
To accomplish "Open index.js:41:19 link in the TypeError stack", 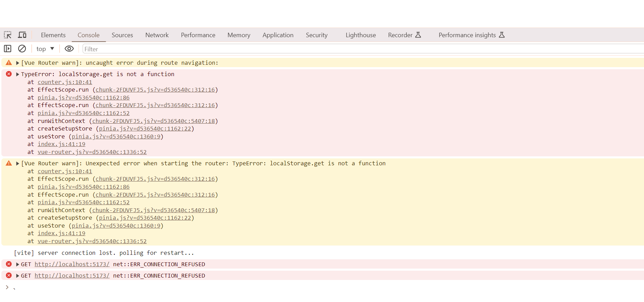I will pyautogui.click(x=61, y=144).
